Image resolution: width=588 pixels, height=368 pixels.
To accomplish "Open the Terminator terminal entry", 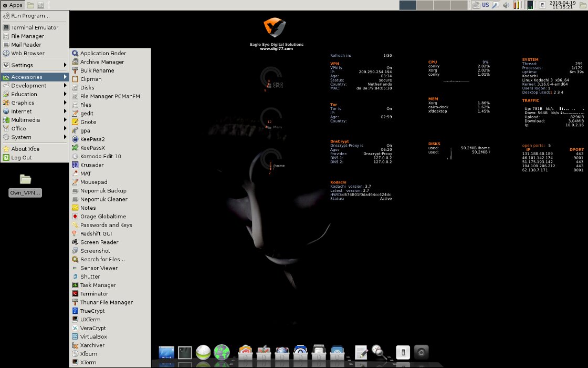I will click(x=93, y=294).
